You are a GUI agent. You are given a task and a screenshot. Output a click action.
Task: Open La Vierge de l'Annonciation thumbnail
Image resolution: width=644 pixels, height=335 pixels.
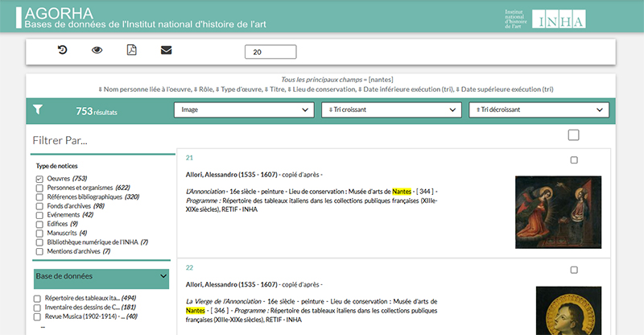pos(568,311)
